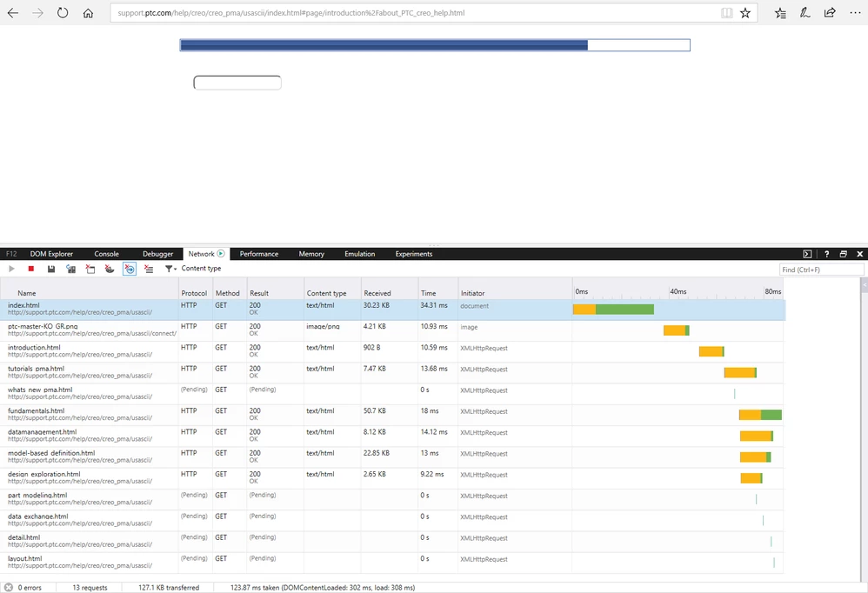The width and height of the screenshot is (868, 593).
Task: Click the empty rounded input box
Action: 237,83
